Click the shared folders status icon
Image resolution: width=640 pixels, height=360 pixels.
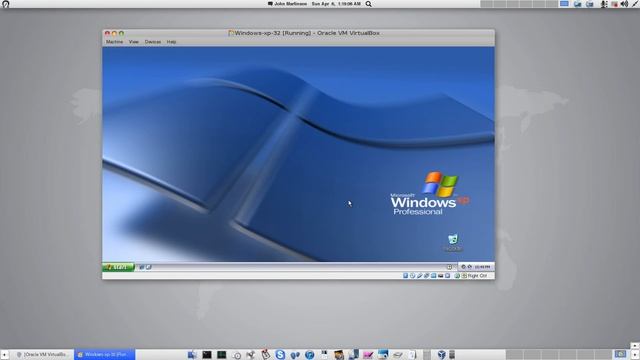(x=433, y=276)
